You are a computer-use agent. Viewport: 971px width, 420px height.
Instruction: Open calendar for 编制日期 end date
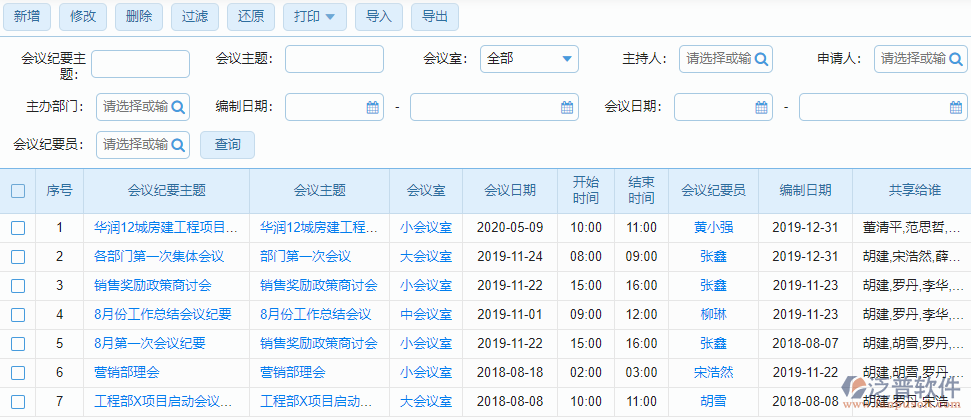click(x=567, y=107)
